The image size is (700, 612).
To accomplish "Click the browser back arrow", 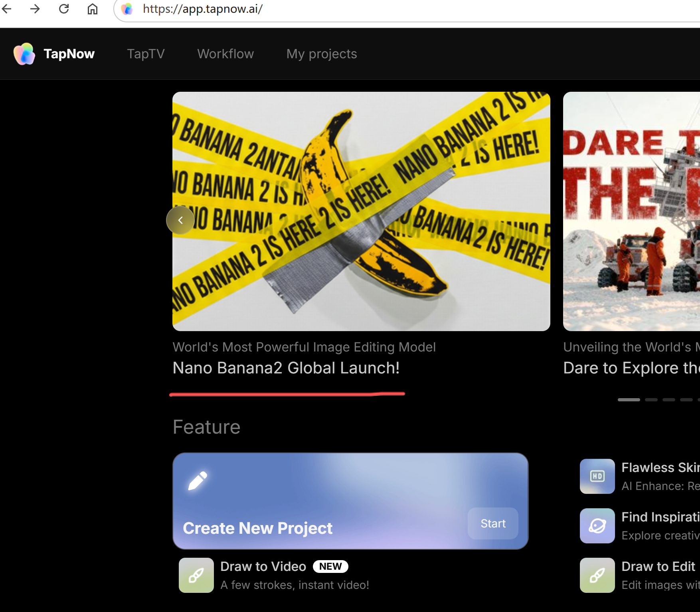I will click(6, 8).
